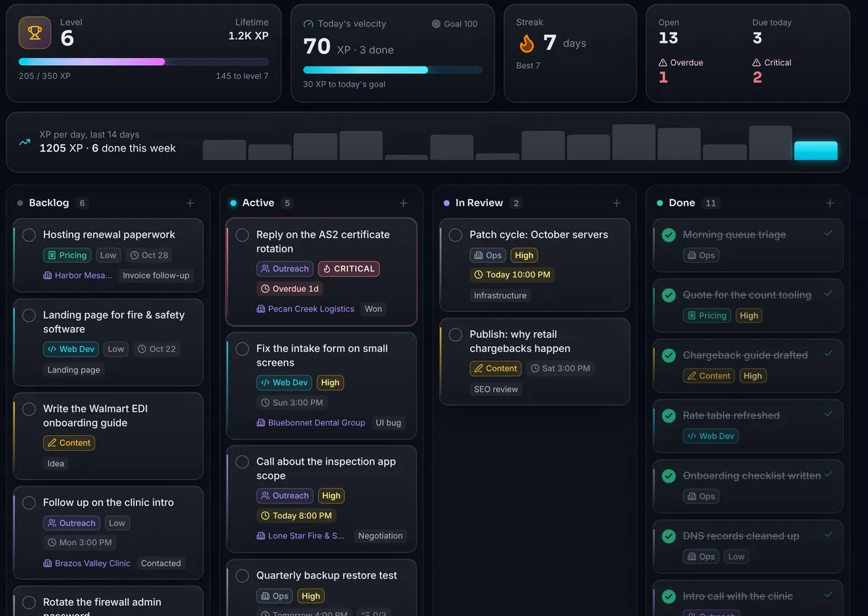This screenshot has height=616, width=868.
Task: Check off Landing page for fire & safety software
Action: (x=29, y=316)
